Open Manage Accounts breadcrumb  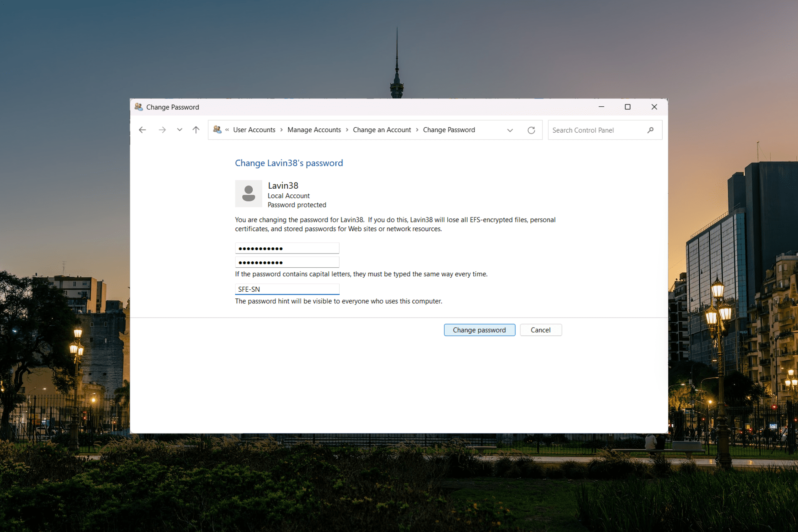314,130
